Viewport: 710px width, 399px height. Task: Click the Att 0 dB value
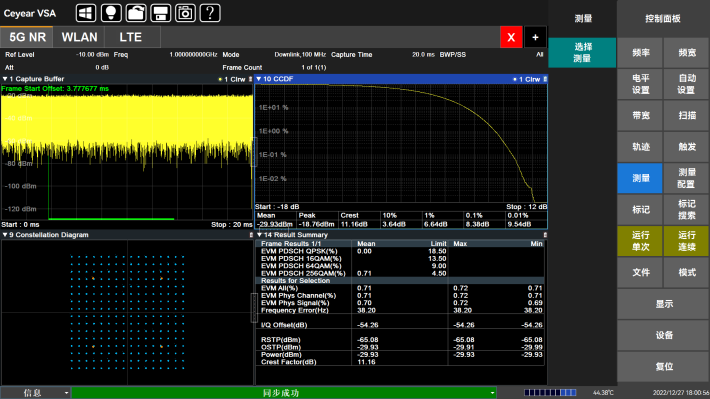pyautogui.click(x=102, y=67)
